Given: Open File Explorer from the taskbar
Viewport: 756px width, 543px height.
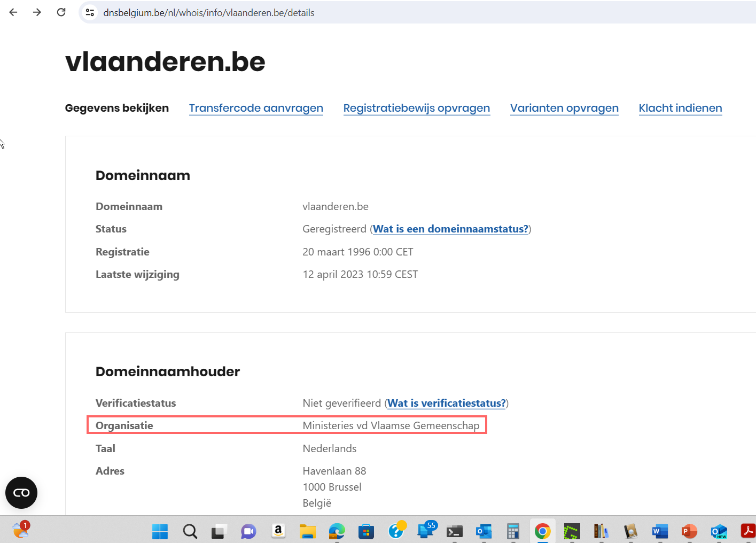Looking at the screenshot, I should 307,531.
